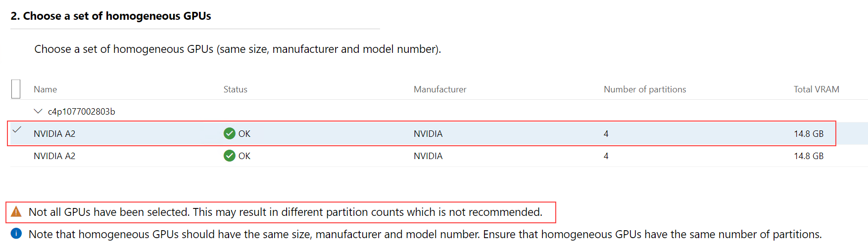This screenshot has height=248, width=868.
Task: Toggle the select-all checkbox in header
Action: click(x=16, y=89)
